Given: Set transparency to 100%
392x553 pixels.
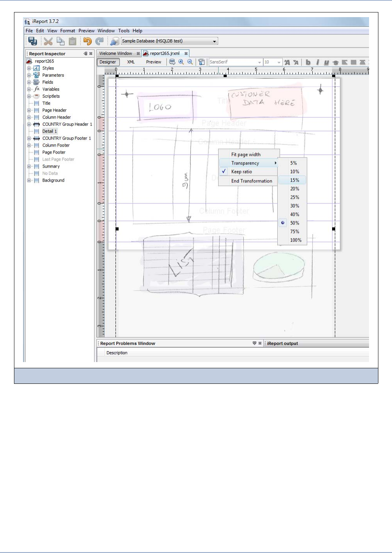Looking at the screenshot, I should click(x=292, y=240).
